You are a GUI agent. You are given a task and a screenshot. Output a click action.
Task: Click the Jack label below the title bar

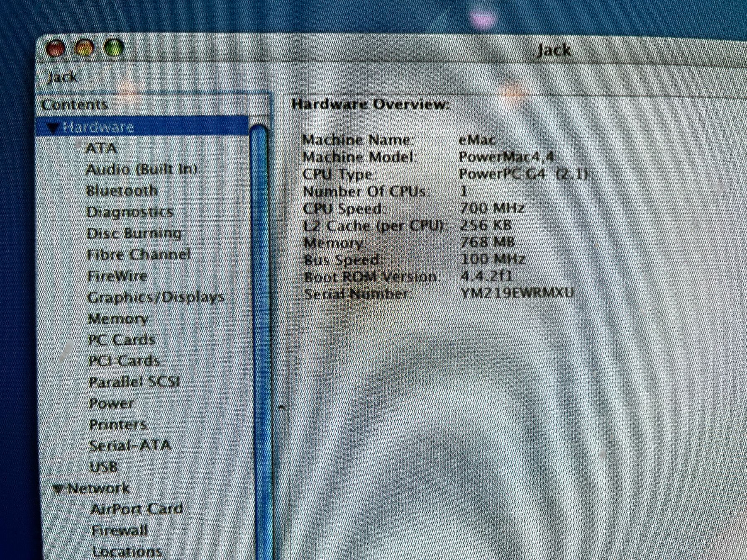62,77
